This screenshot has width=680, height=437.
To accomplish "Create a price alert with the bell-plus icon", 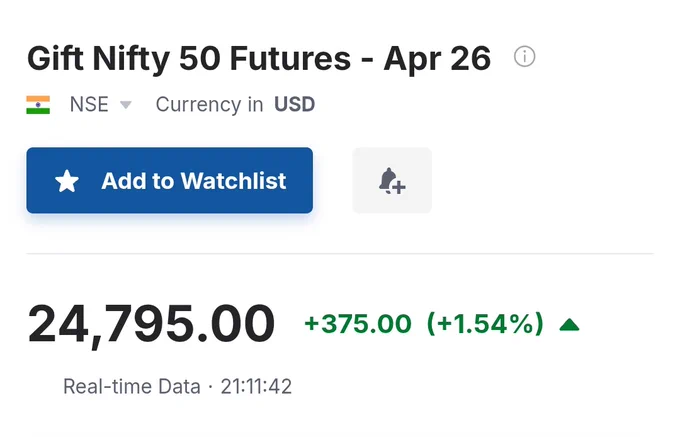I will pos(392,180).
